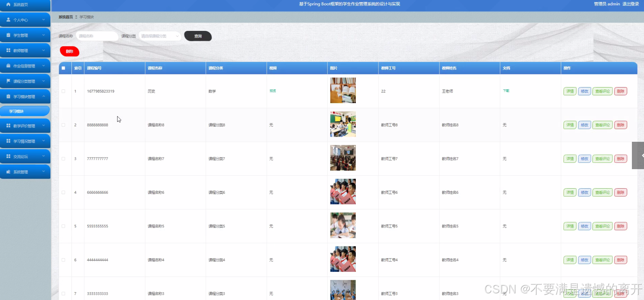Click the 预览 video link in row 1
Image resolution: width=644 pixels, height=300 pixels.
point(273,91)
